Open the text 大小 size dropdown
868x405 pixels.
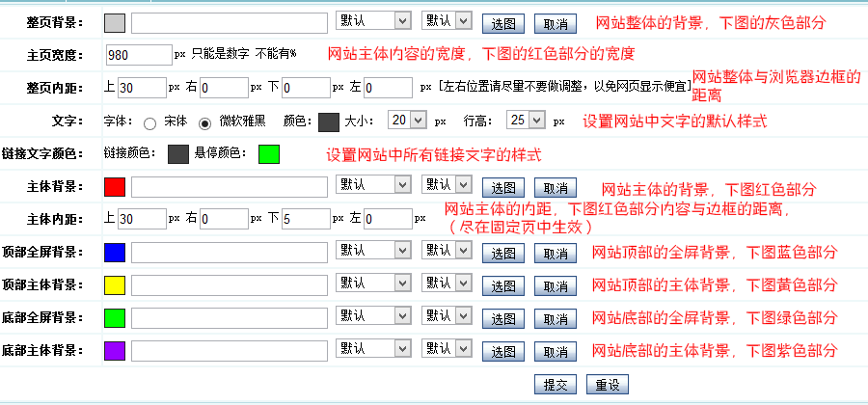pyautogui.click(x=406, y=121)
